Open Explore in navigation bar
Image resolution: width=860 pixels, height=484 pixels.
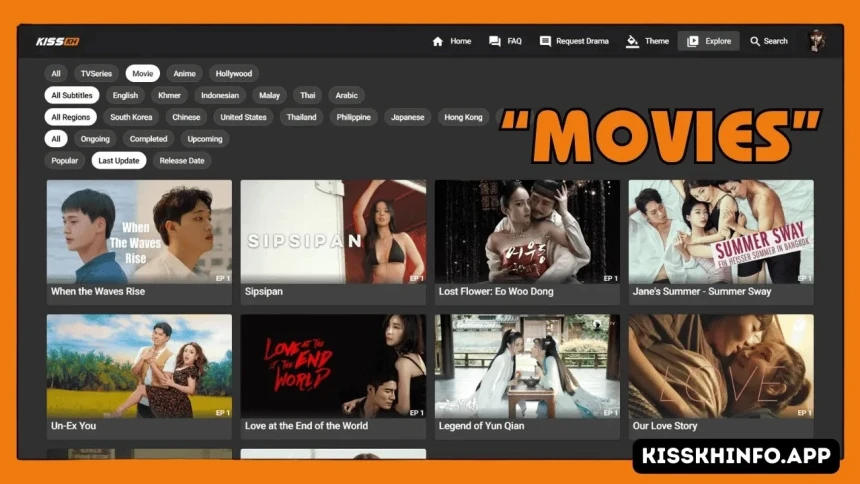pos(709,41)
